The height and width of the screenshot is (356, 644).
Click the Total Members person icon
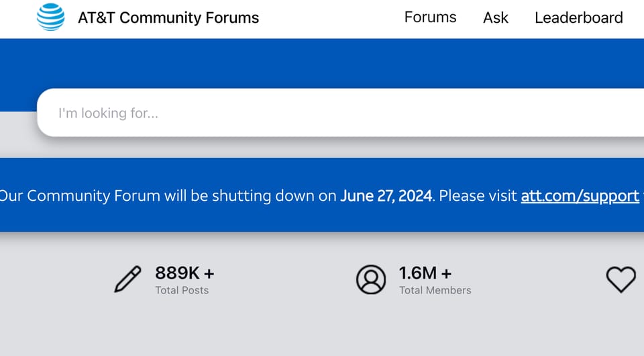pos(371,279)
